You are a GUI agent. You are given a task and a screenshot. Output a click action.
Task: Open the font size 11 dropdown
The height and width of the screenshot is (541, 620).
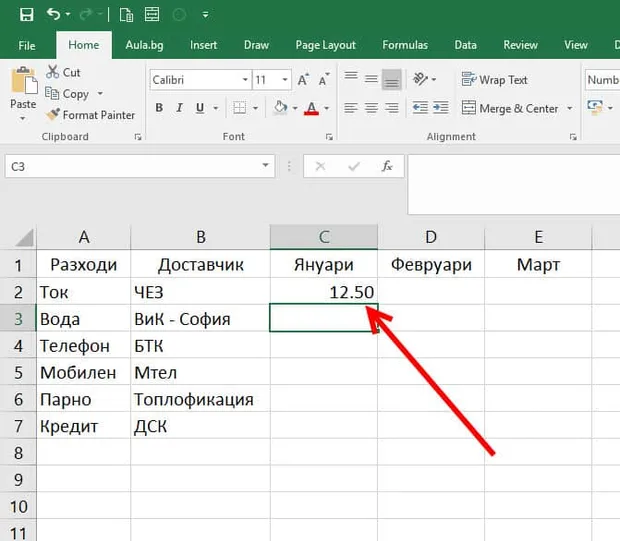point(285,80)
